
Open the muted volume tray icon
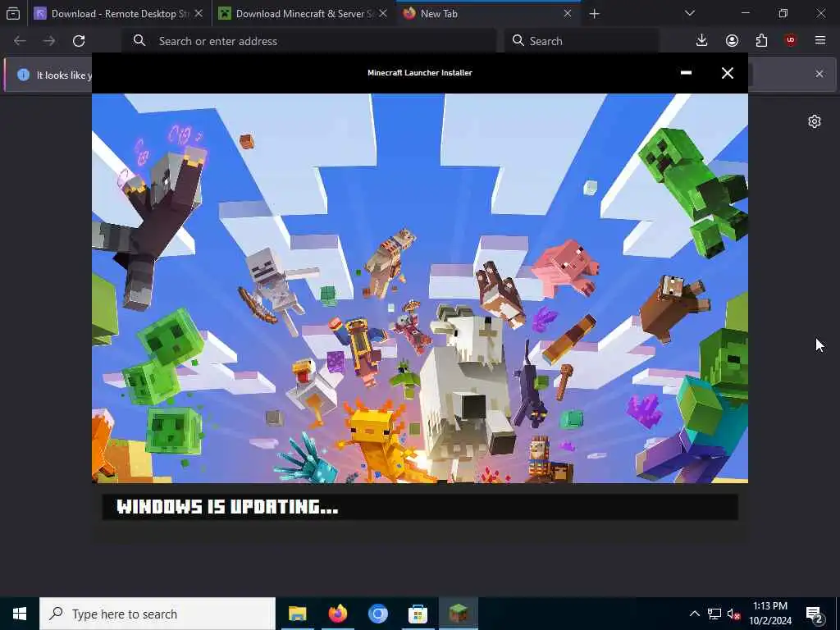point(734,614)
